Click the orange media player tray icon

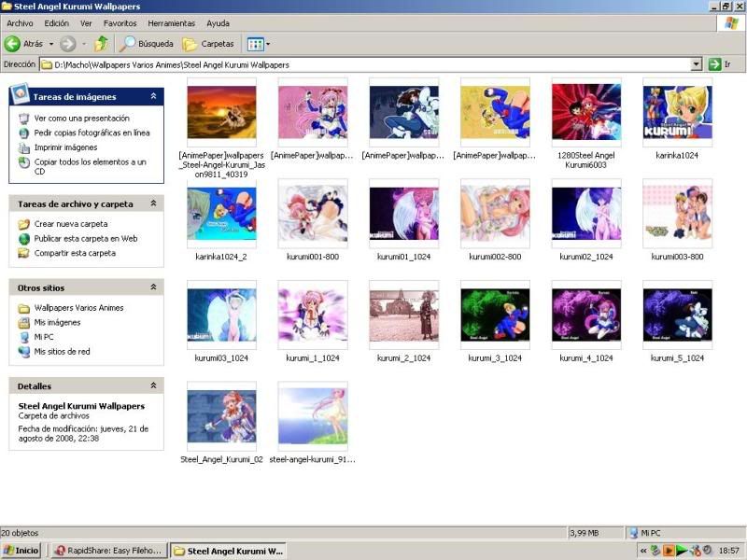coord(669,551)
